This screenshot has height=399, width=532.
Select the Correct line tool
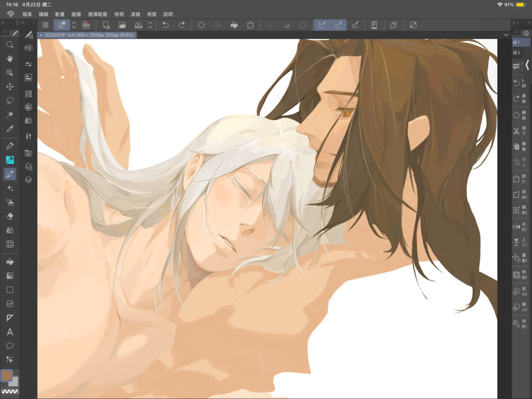(10, 360)
